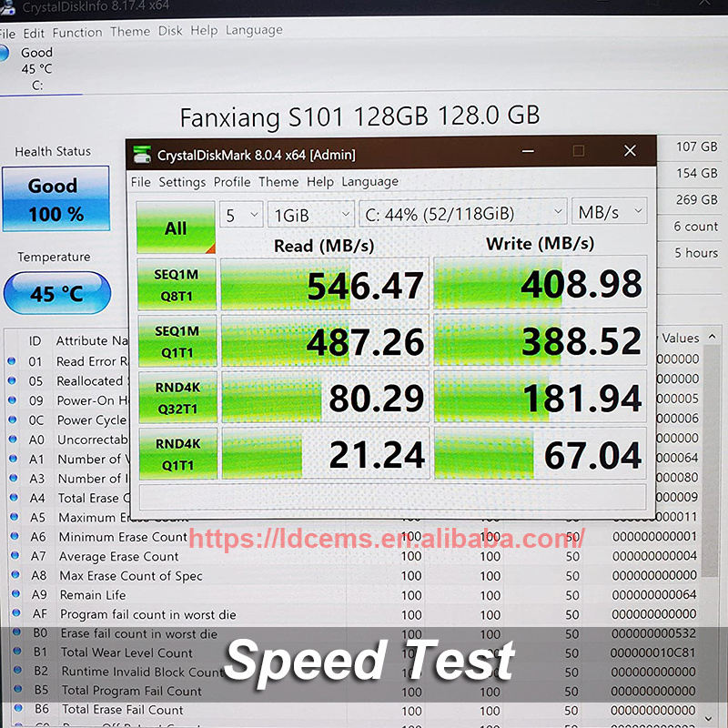This screenshot has width=728, height=728.
Task: Click the blue status dot for attribute A4
Action: tap(14, 497)
